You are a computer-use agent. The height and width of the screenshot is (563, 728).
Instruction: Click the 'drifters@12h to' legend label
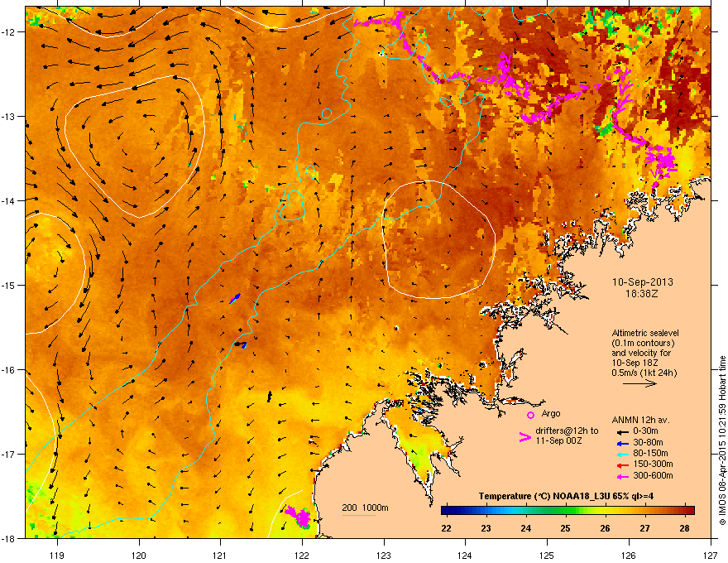567,431
